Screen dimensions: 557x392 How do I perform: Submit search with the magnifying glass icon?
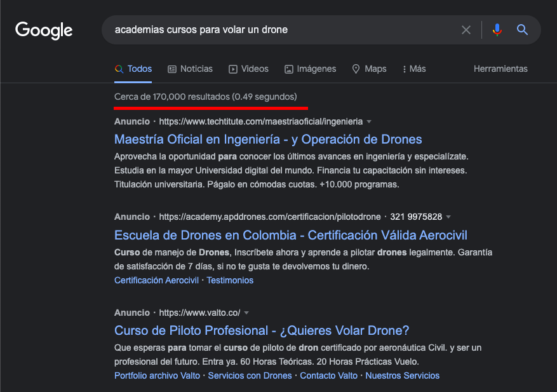point(522,30)
